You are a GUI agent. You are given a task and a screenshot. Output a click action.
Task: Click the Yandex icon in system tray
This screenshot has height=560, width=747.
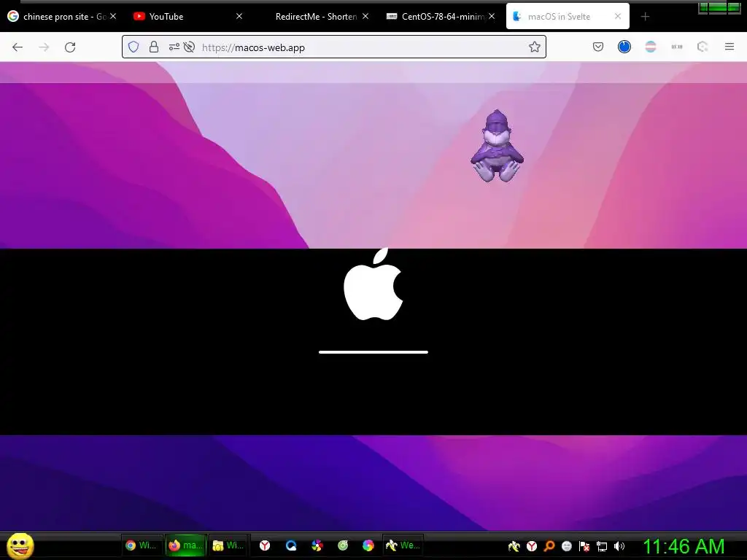point(532,546)
